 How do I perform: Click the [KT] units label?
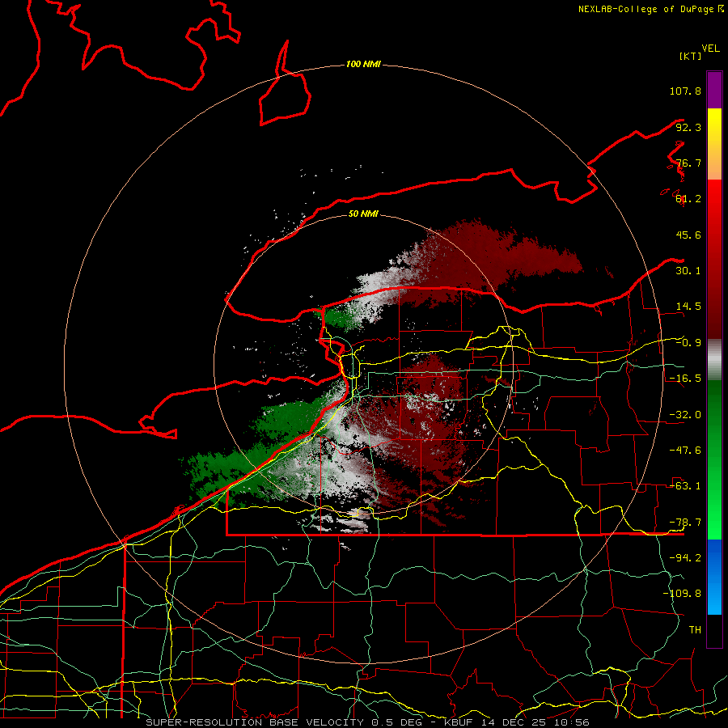pos(690,56)
